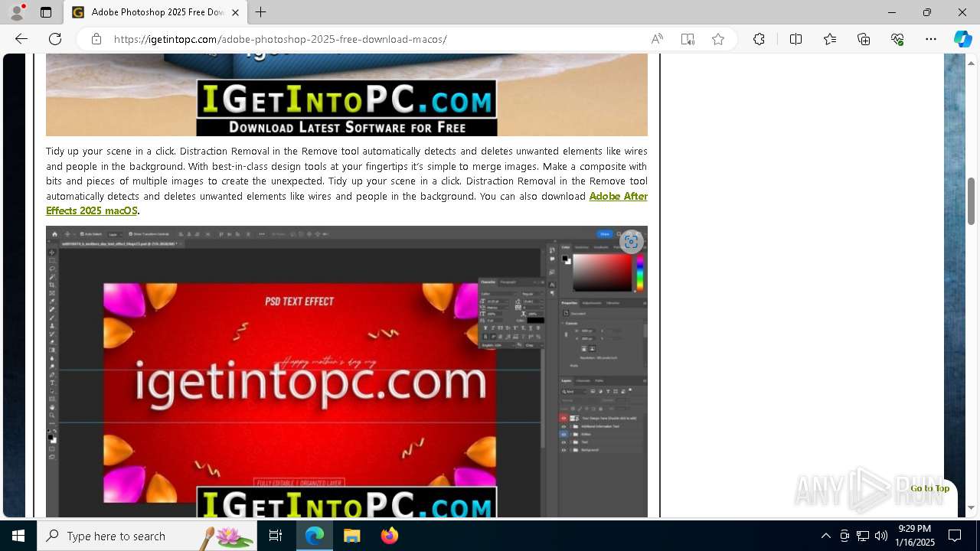
Task: Open the Edge profile icon
Action: pyautogui.click(x=17, y=12)
